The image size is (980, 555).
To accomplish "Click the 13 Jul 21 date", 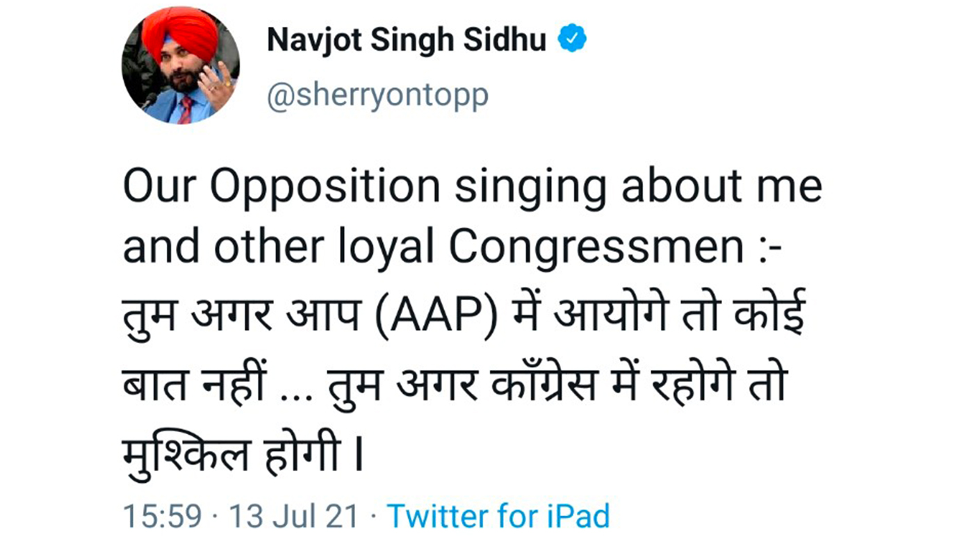I will [x=294, y=517].
